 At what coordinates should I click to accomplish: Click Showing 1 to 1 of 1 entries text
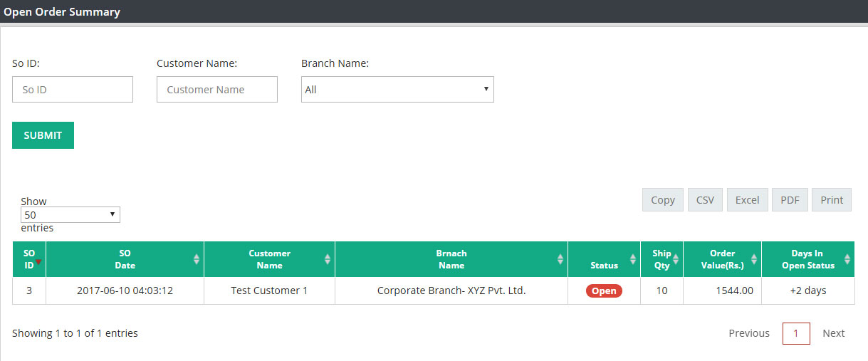75,333
